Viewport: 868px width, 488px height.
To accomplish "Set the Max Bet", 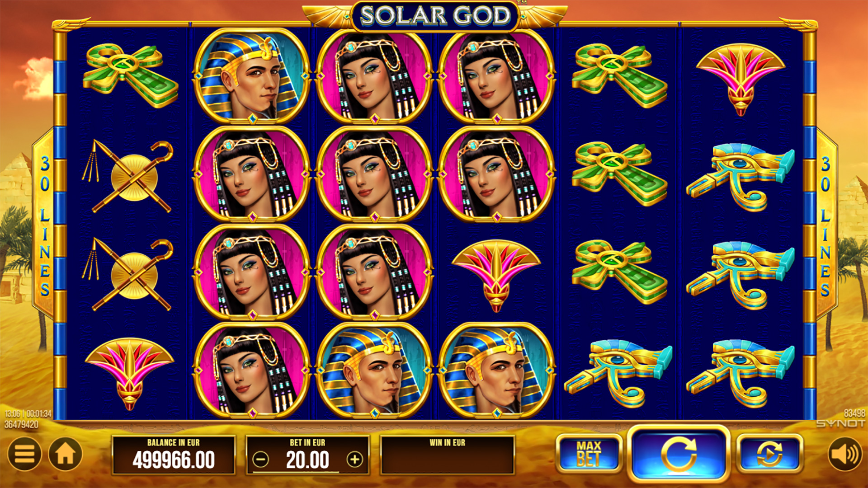I will (589, 454).
